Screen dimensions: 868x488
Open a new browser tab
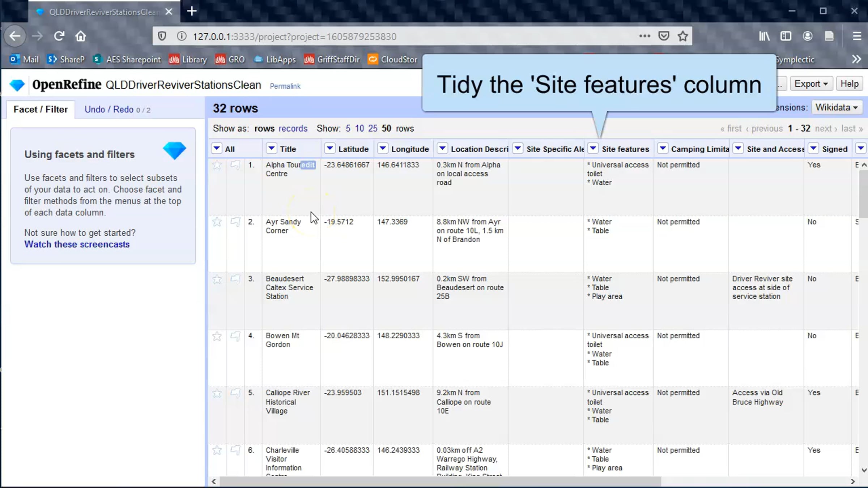(192, 11)
